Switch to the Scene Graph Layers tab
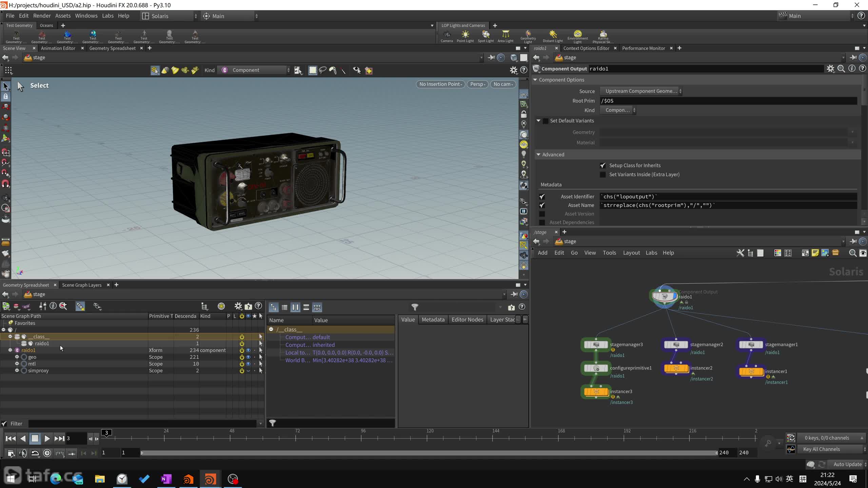 (82, 285)
